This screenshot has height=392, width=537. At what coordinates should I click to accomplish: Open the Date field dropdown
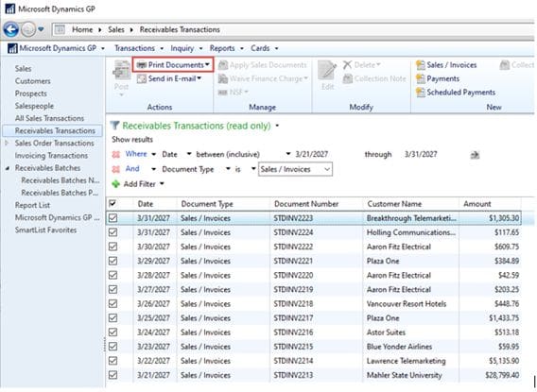pyautogui.click(x=189, y=154)
